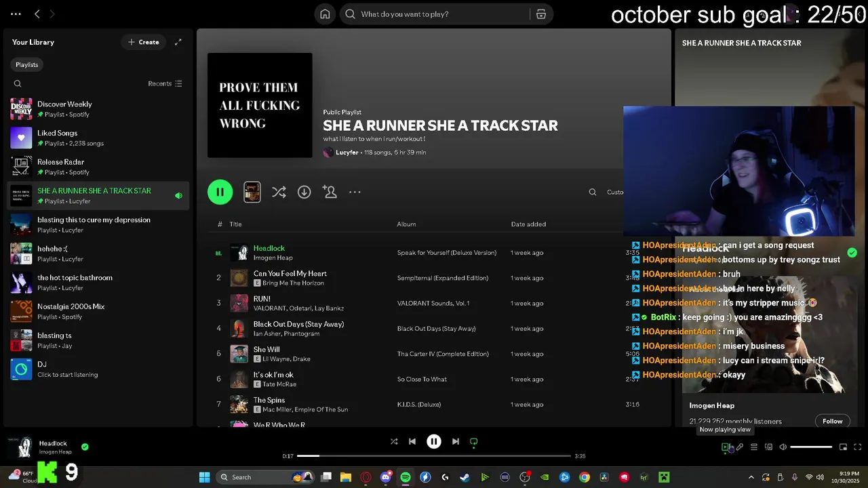Image resolution: width=868 pixels, height=488 pixels.
Task: Open Tha Carter IV album link
Action: (x=443, y=354)
